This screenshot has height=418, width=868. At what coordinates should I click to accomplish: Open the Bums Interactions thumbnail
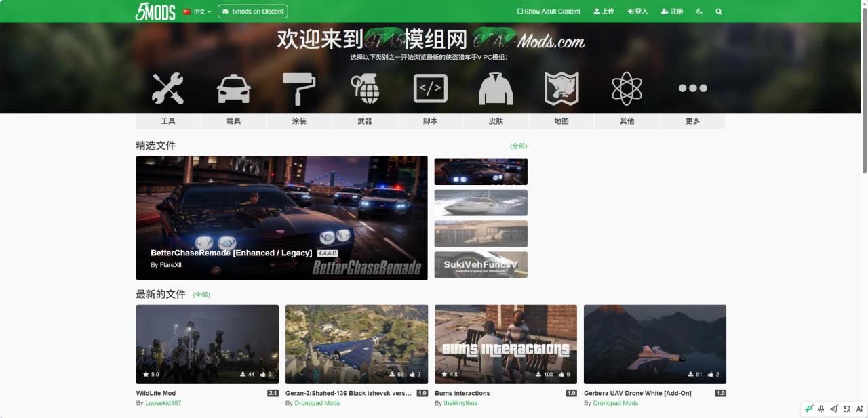506,344
